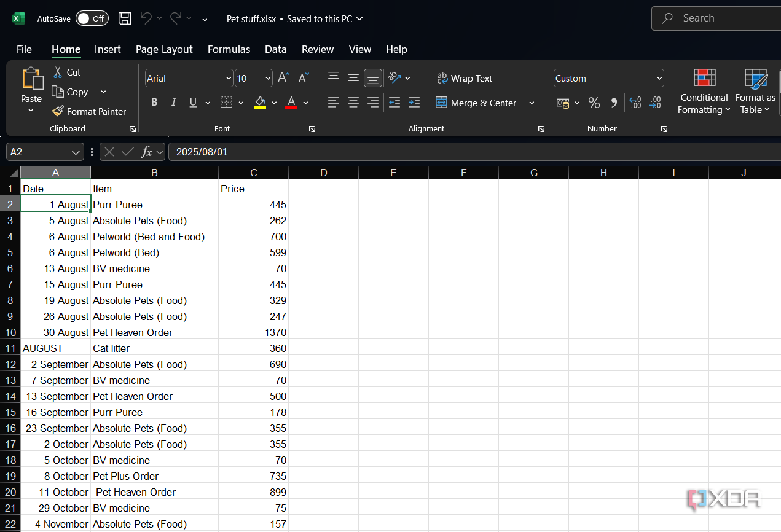Click the Insert Function fx button
The image size is (781, 532).
click(146, 152)
